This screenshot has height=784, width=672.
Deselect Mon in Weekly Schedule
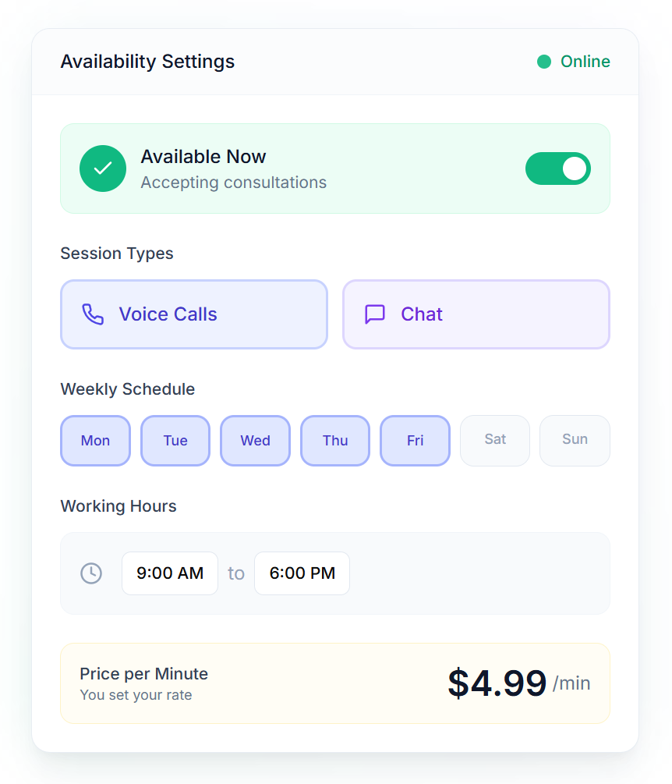[95, 441]
